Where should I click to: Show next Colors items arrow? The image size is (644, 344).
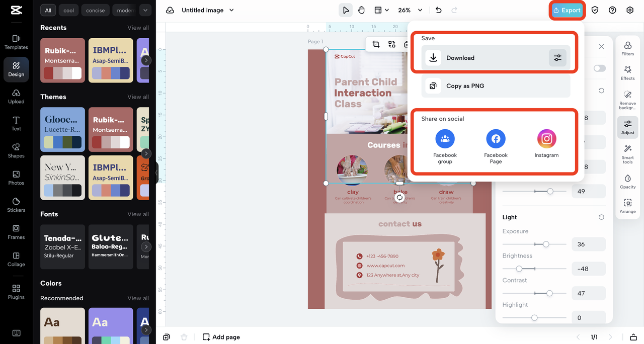click(x=146, y=330)
